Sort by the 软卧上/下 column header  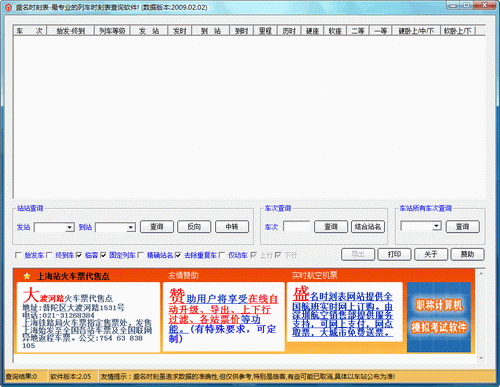tap(458, 31)
